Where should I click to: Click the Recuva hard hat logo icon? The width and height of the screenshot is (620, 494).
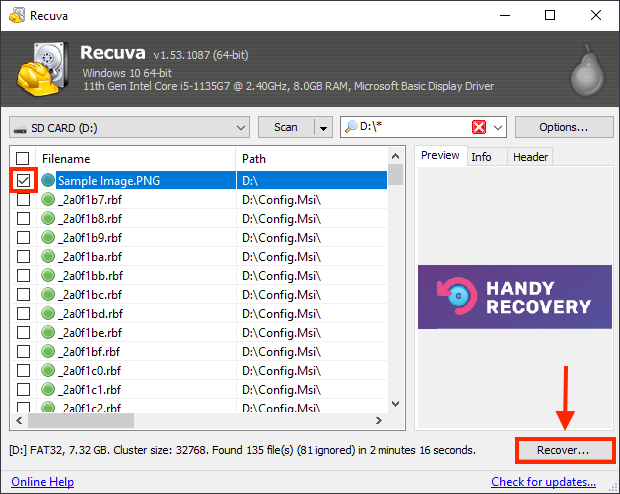coord(42,69)
